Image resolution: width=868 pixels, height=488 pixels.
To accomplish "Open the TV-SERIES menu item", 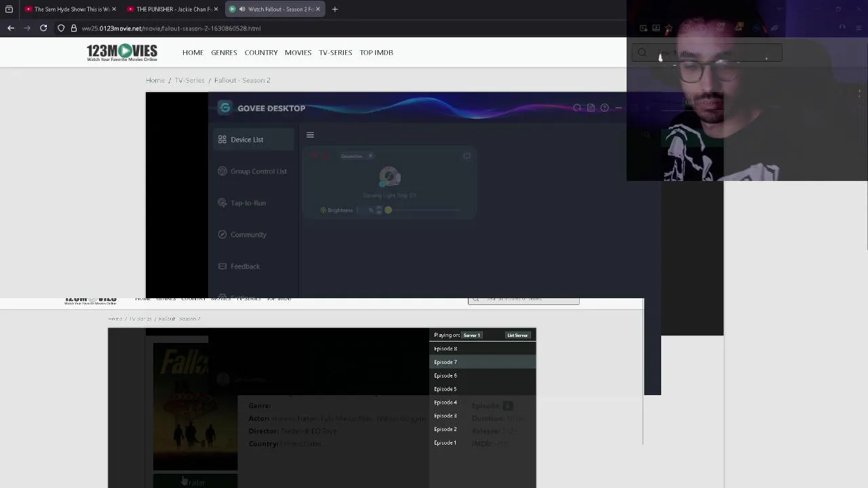I will (336, 52).
